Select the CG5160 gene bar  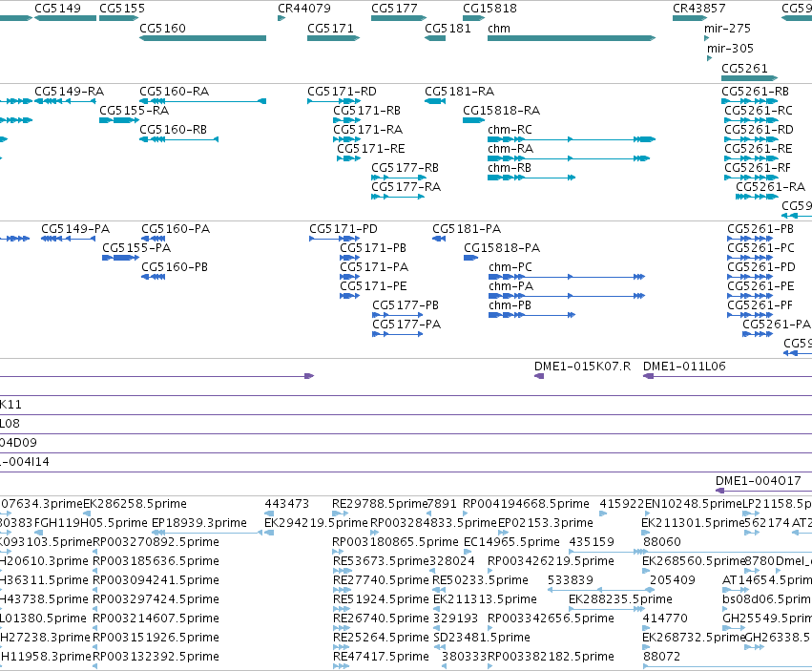coord(202,38)
